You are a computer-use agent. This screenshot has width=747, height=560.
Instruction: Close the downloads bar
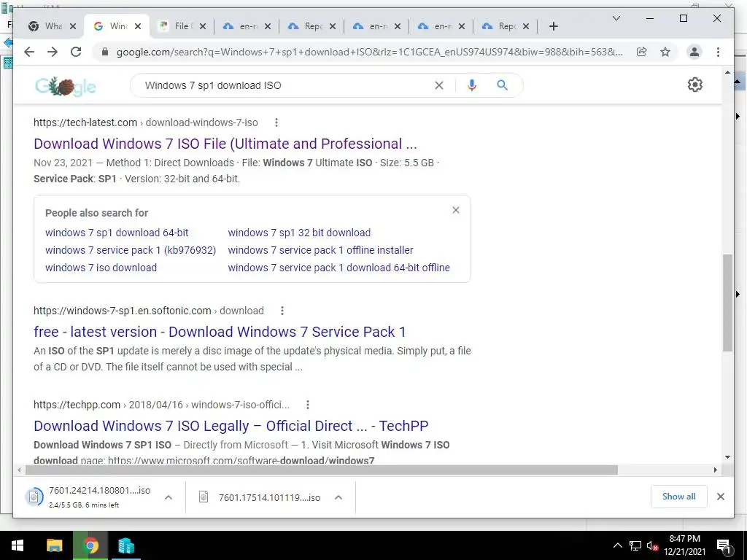coord(720,497)
